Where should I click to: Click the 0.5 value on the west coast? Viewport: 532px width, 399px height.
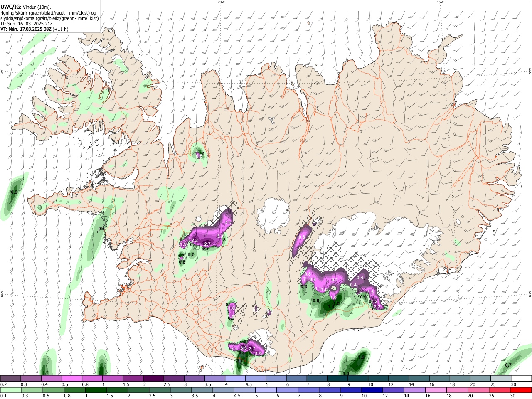[101, 229]
